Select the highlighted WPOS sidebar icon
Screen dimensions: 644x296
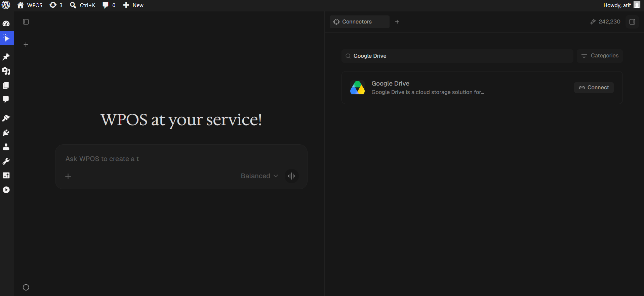(x=7, y=38)
